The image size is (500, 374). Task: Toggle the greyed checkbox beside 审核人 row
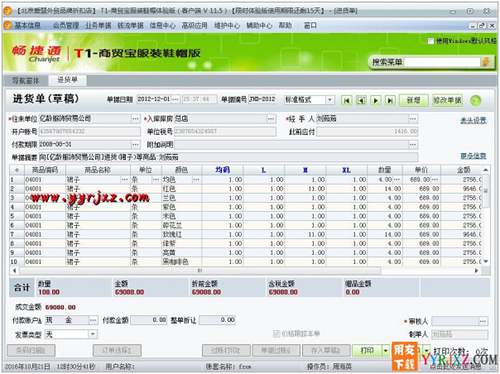276,333
